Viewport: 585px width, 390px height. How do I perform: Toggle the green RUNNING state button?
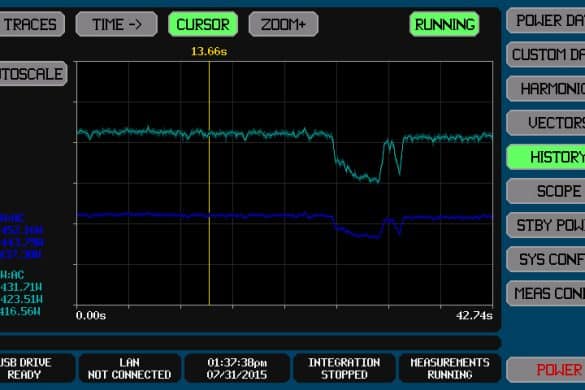point(444,25)
